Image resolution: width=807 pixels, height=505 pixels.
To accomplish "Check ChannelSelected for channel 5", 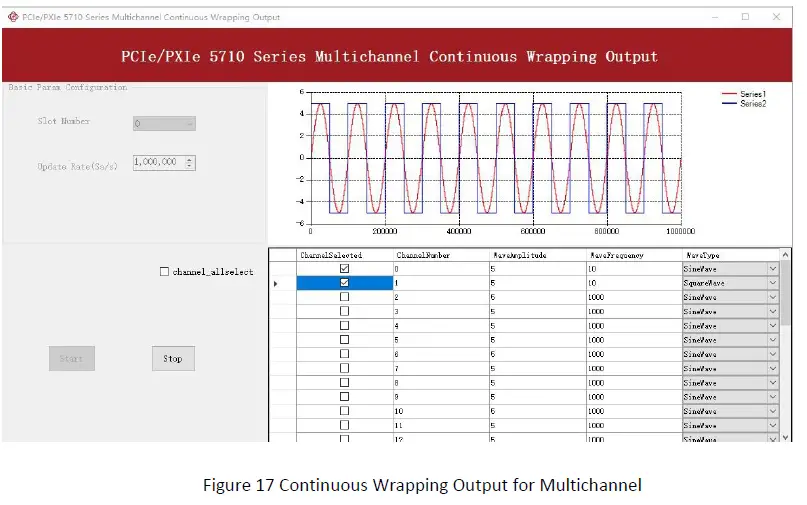I will (x=344, y=340).
